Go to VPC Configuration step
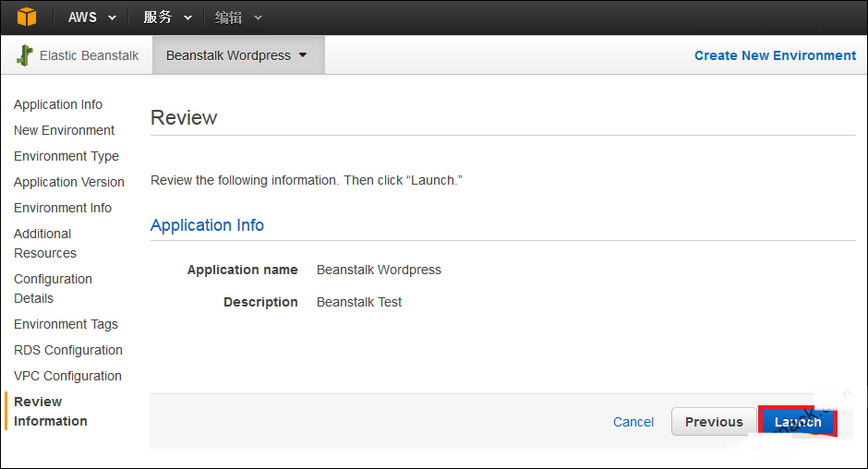This screenshot has height=469, width=868. [67, 376]
